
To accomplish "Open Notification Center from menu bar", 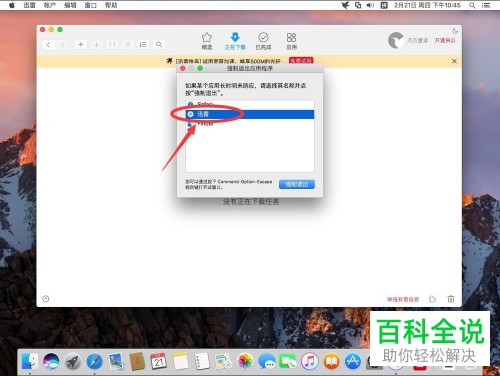I will pos(486,5).
